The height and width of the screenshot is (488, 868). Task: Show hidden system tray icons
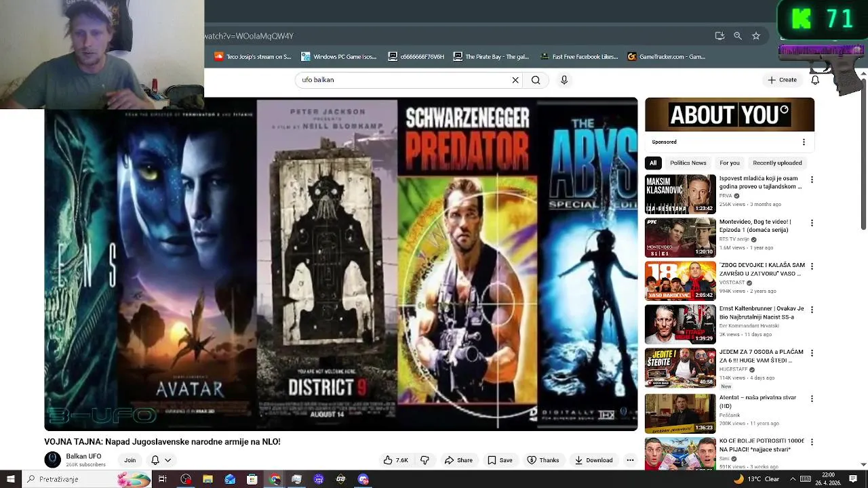(793, 479)
